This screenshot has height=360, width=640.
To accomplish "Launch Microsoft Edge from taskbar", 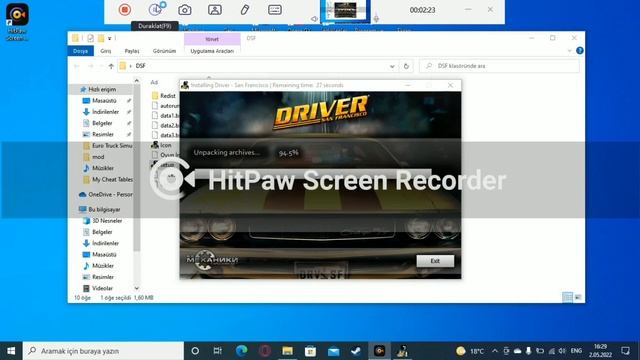I will (241, 351).
